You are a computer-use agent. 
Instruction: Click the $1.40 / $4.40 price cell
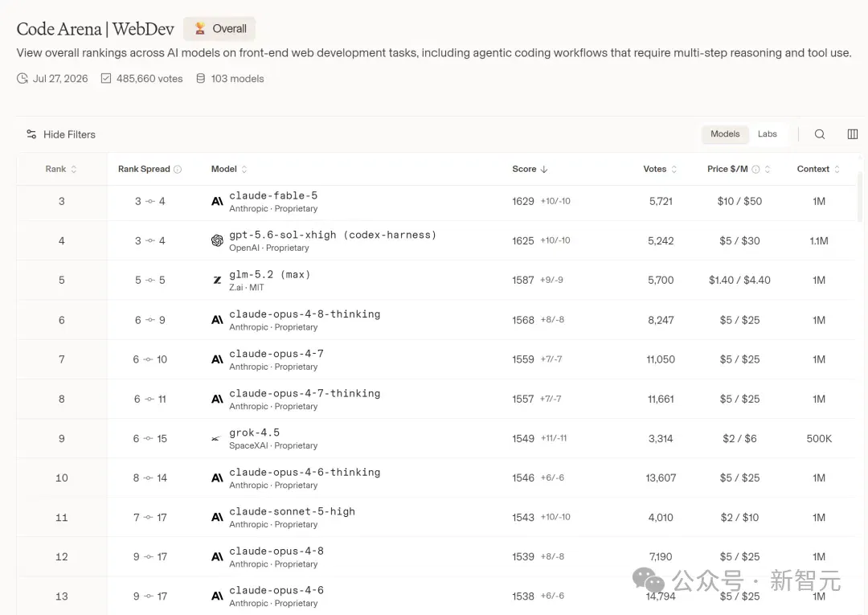click(739, 280)
